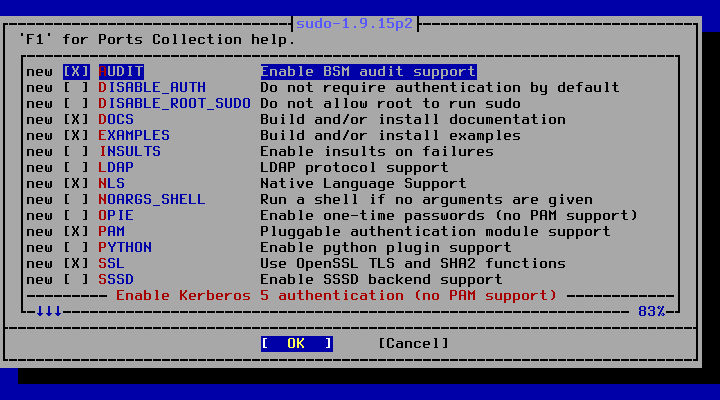720x400 pixels.
Task: Click the Kerberos 5 authentication separator label
Action: [x=336, y=296]
